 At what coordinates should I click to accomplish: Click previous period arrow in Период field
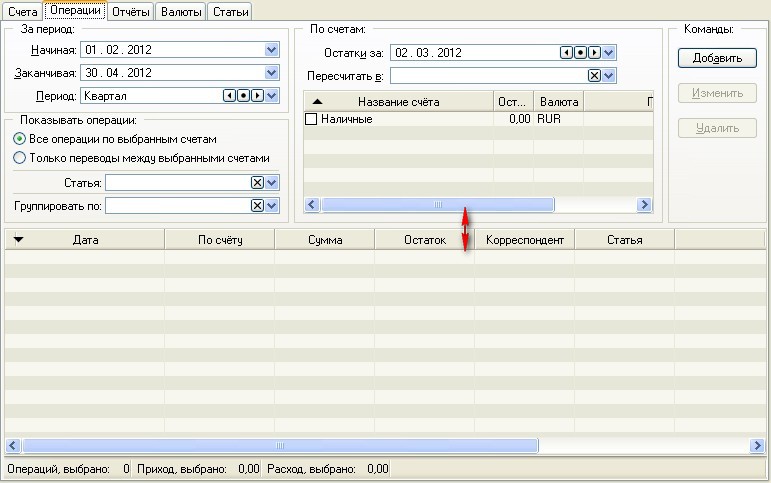pos(229,96)
